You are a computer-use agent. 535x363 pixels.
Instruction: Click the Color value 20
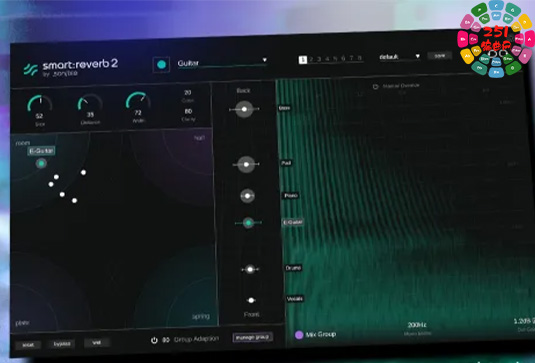[x=188, y=92]
